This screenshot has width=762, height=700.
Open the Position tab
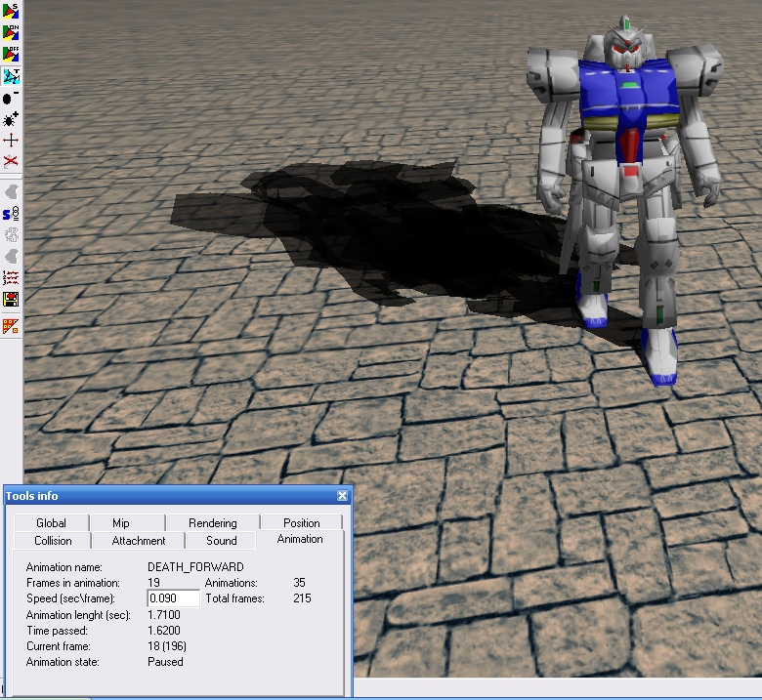(x=302, y=522)
